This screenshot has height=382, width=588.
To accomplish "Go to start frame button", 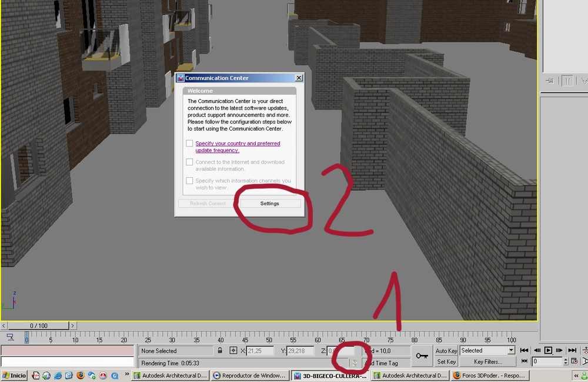I will click(524, 350).
